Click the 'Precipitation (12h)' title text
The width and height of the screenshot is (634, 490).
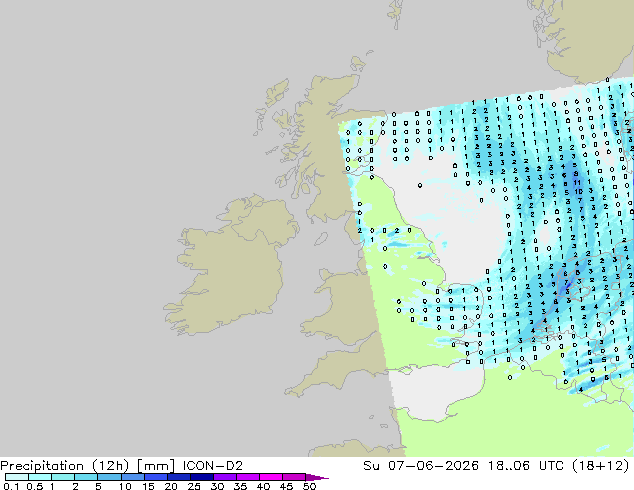65,466
